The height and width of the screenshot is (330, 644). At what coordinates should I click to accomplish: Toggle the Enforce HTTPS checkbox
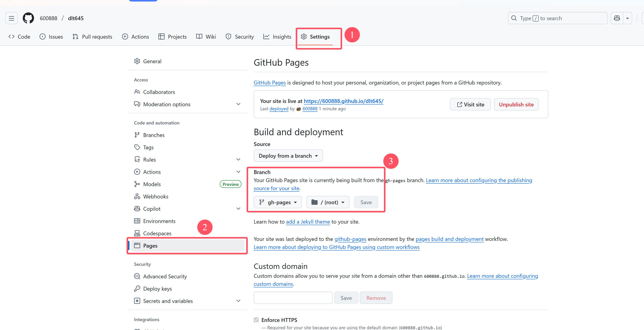tap(256, 320)
